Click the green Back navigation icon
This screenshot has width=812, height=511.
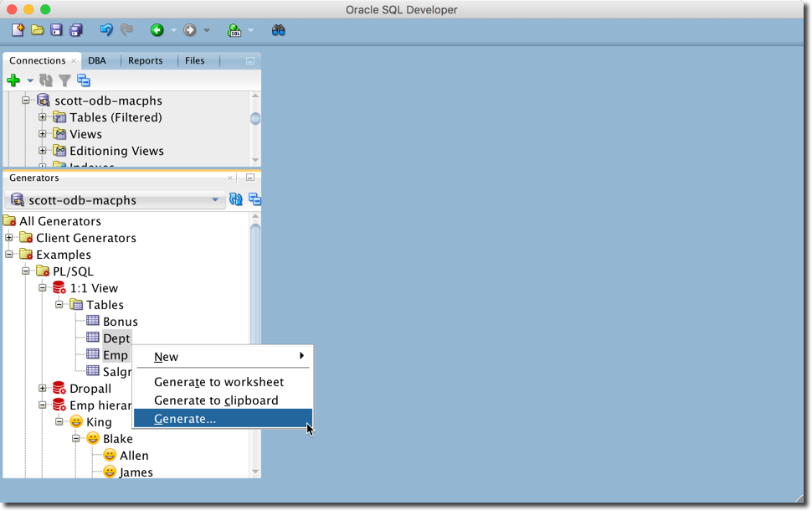coord(157,30)
